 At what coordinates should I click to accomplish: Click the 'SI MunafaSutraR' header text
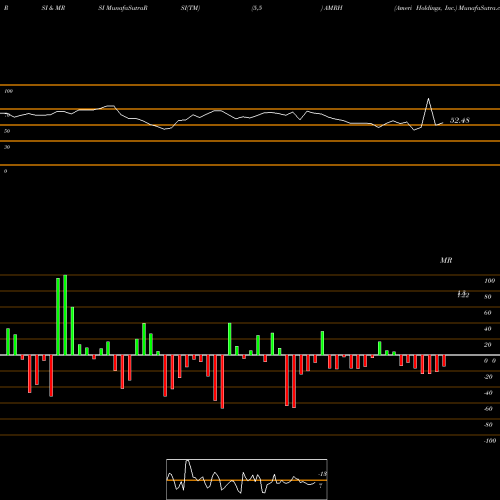coord(123,8)
